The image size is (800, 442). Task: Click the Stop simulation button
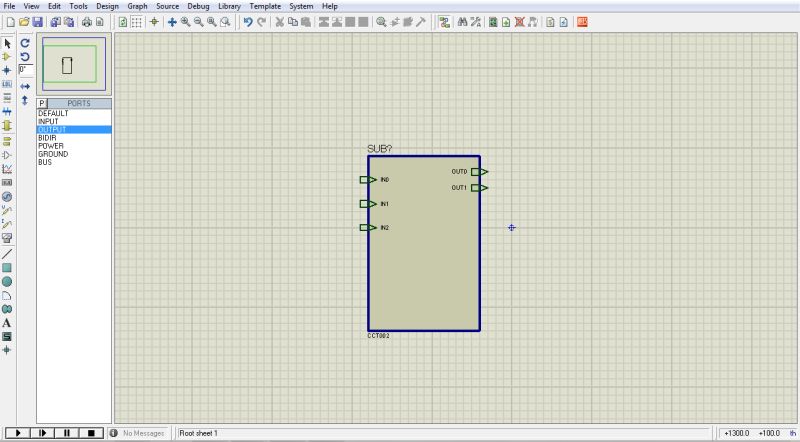pyautogui.click(x=91, y=433)
